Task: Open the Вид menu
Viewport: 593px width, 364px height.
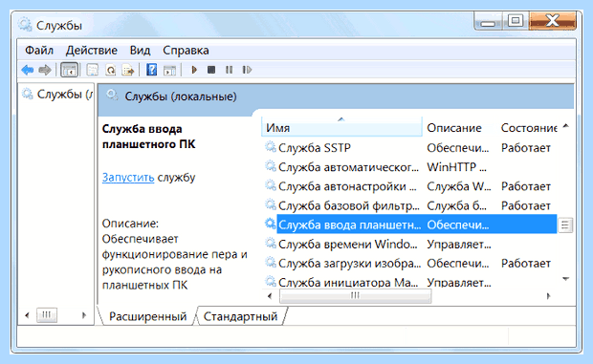Action: (140, 51)
